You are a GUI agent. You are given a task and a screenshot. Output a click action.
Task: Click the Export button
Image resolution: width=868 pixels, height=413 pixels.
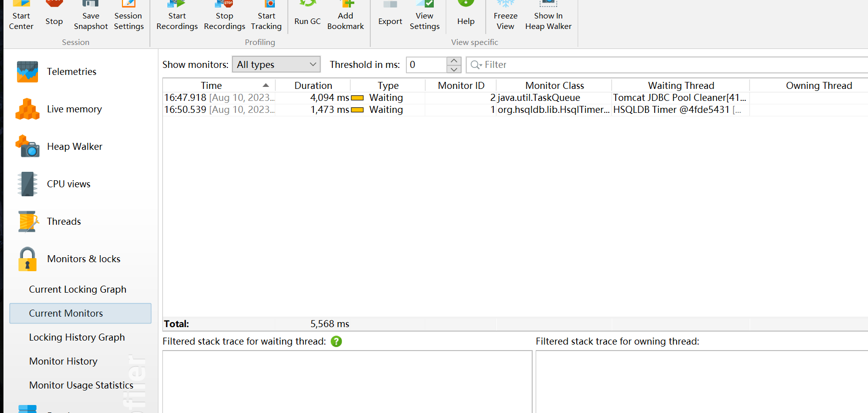click(390, 15)
